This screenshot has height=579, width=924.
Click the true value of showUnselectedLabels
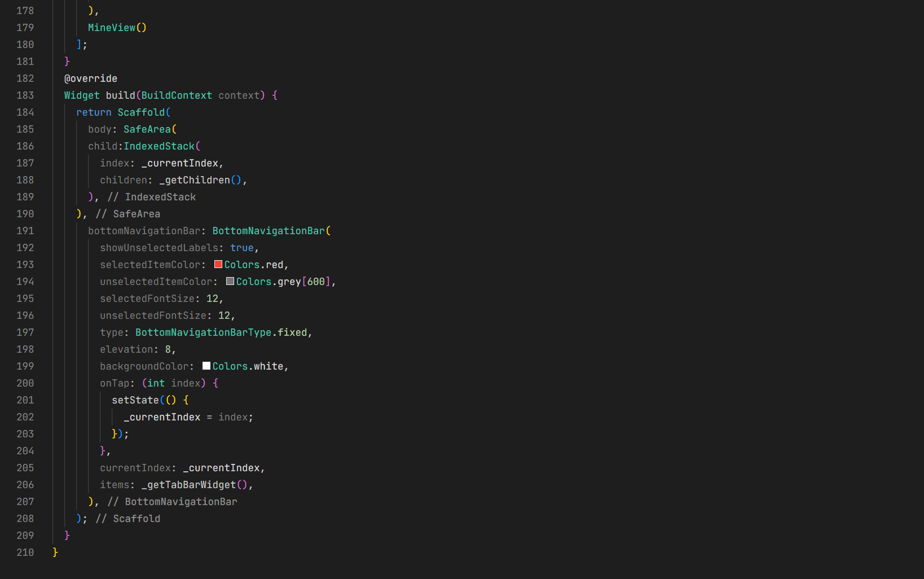coord(242,248)
